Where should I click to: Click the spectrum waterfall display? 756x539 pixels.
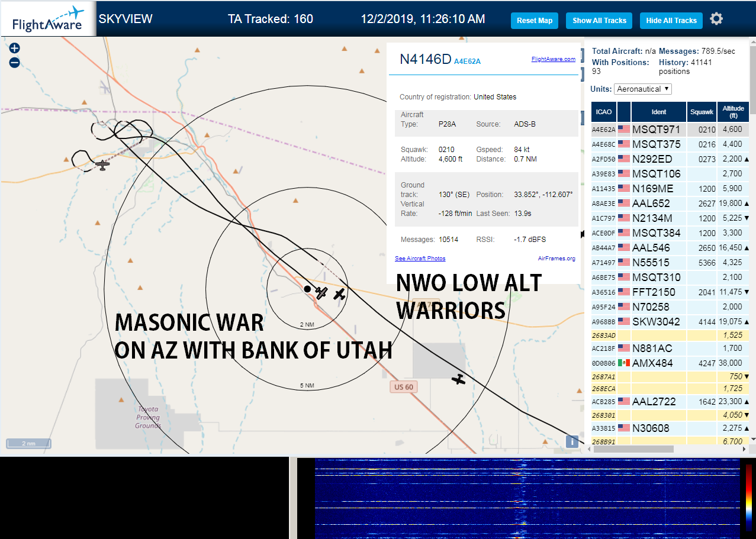click(x=527, y=498)
